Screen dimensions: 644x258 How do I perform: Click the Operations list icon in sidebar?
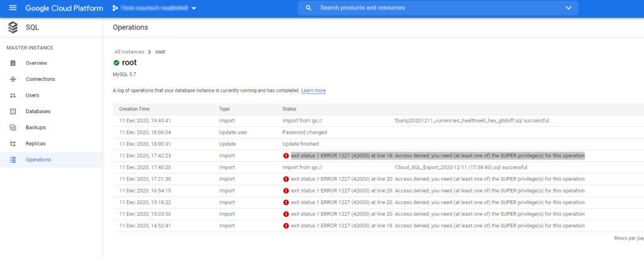(x=13, y=159)
